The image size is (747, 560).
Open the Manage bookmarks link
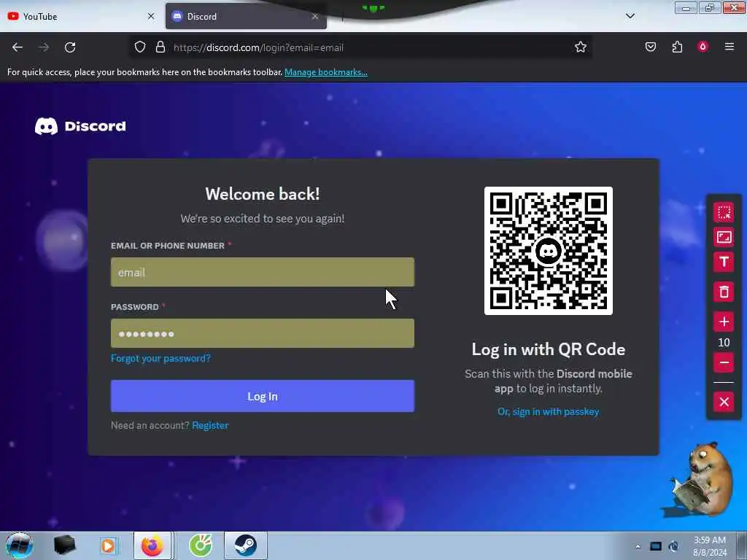tap(326, 72)
